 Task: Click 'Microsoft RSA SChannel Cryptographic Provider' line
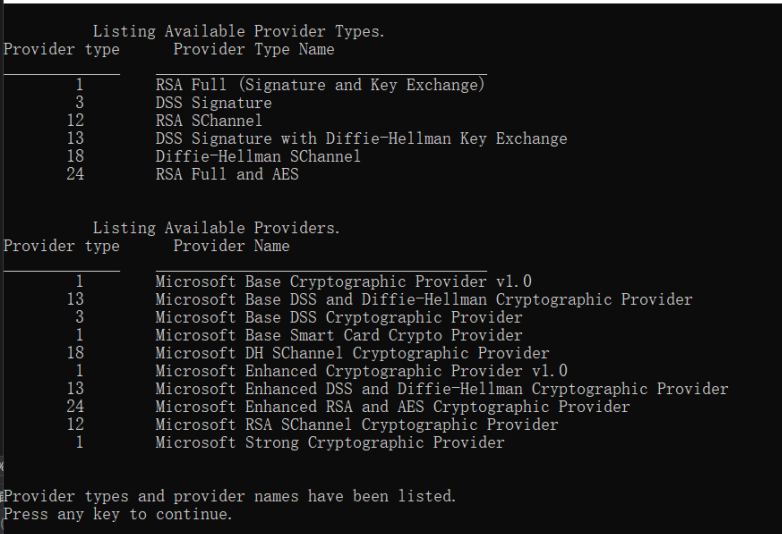point(356,425)
